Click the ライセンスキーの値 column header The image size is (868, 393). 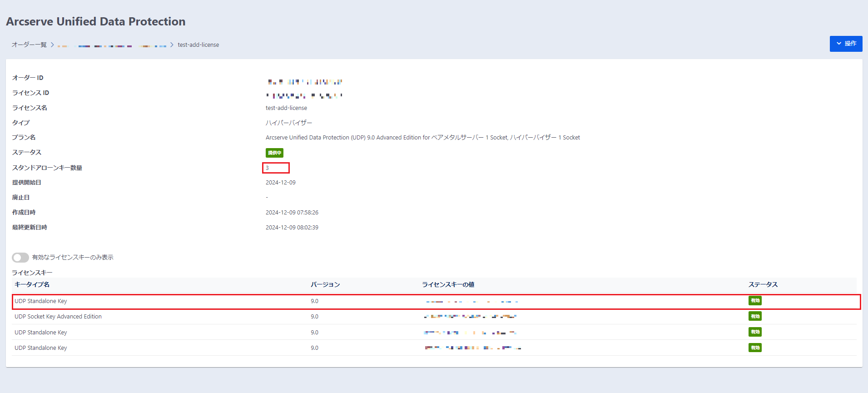(448, 284)
